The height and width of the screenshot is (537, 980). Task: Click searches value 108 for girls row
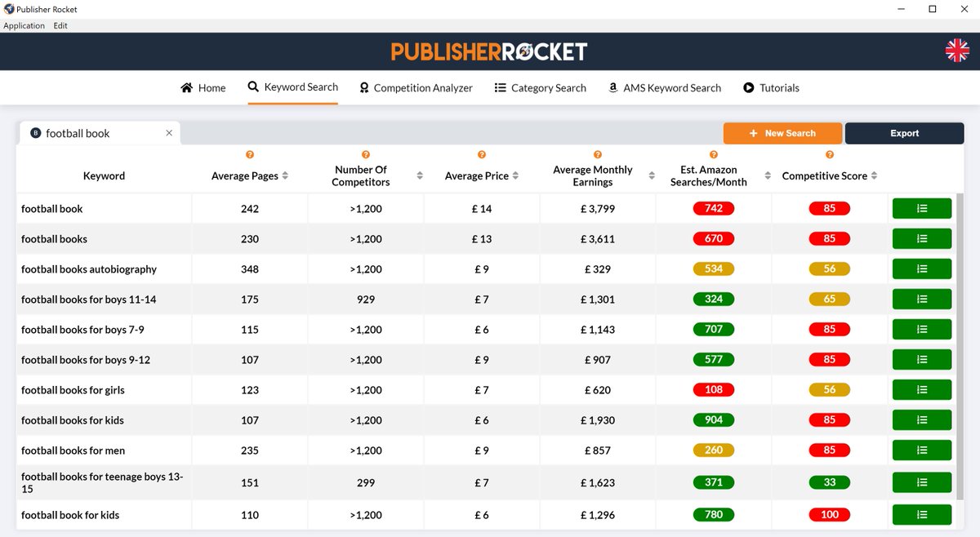[714, 390]
